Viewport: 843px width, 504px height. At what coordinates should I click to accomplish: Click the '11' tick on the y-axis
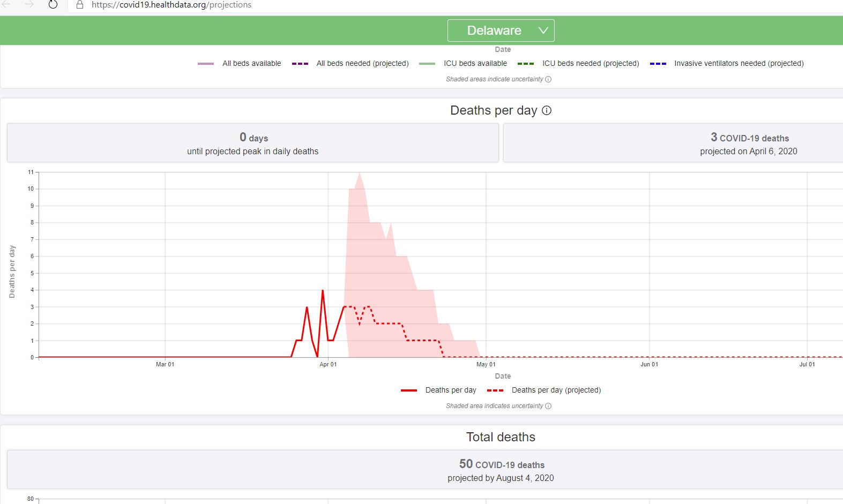point(31,172)
